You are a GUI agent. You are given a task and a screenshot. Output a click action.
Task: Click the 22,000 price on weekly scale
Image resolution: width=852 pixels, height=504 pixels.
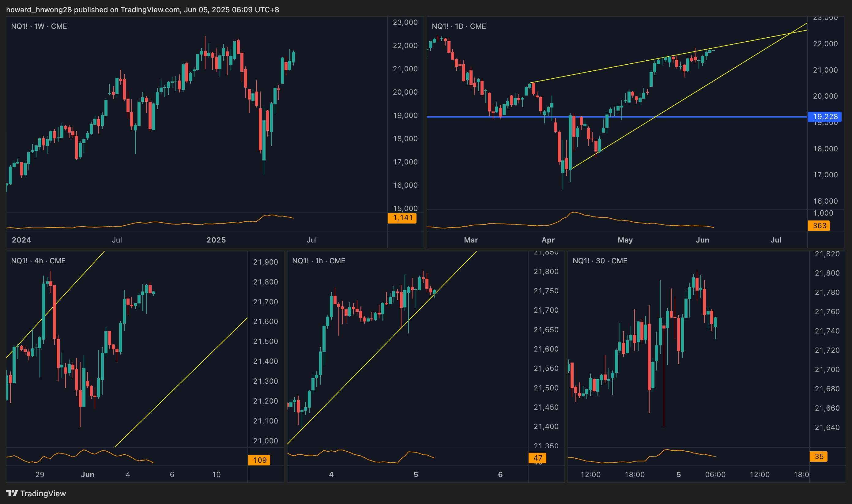405,46
